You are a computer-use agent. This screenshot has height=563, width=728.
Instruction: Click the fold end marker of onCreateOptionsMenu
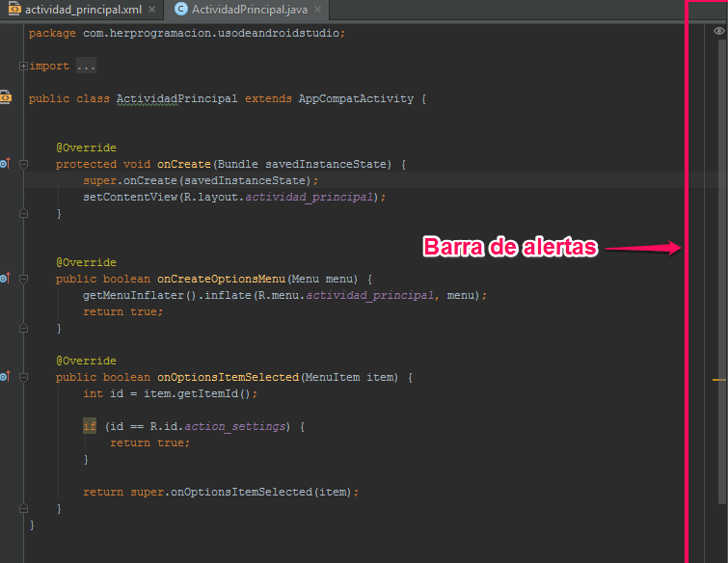24,328
